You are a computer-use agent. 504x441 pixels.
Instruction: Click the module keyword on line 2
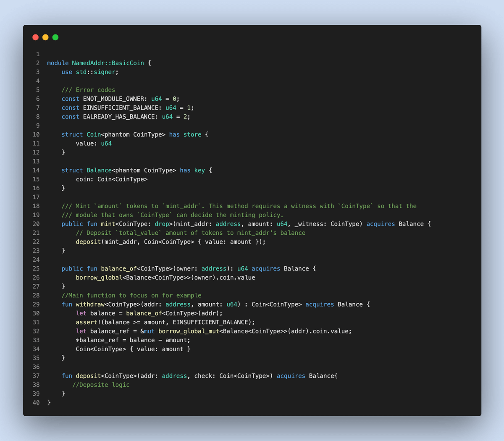coord(58,63)
